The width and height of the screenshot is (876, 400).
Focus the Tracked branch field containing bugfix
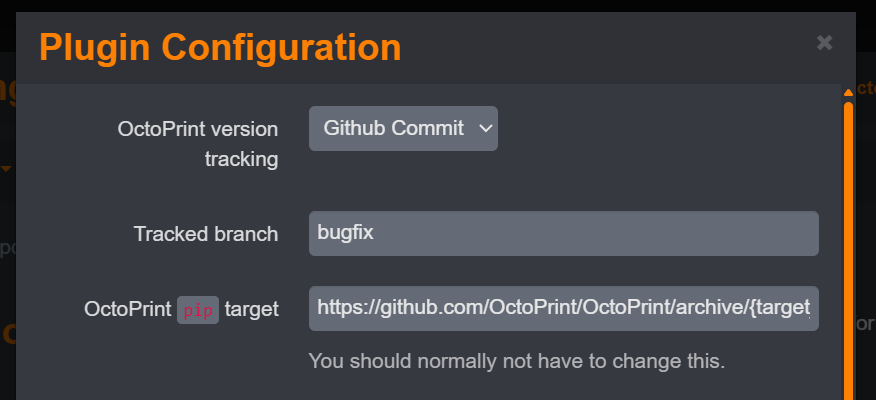563,233
